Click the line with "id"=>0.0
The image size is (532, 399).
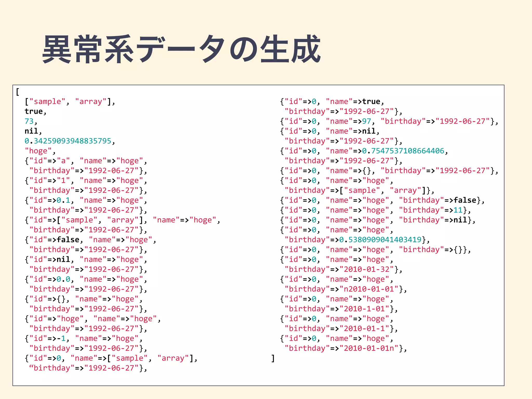coord(86,279)
